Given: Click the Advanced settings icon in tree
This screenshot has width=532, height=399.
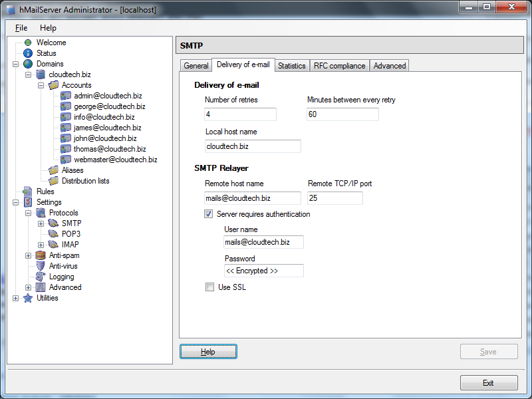Looking at the screenshot, I should point(41,287).
